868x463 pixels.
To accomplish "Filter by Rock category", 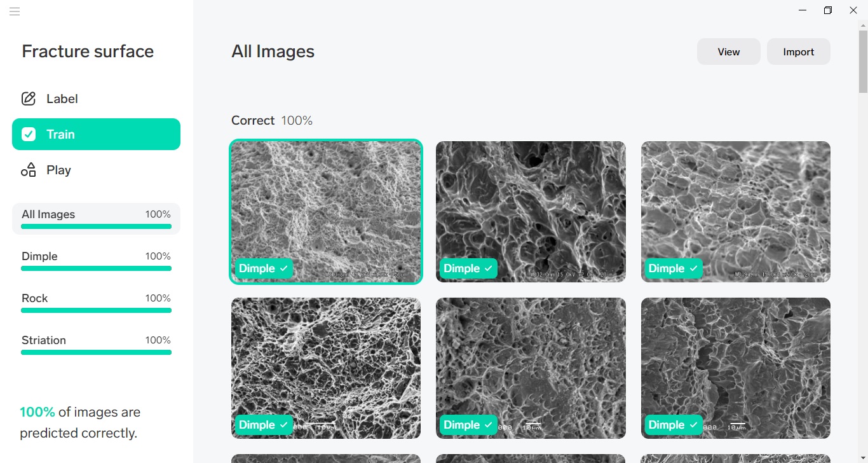I will coord(96,303).
